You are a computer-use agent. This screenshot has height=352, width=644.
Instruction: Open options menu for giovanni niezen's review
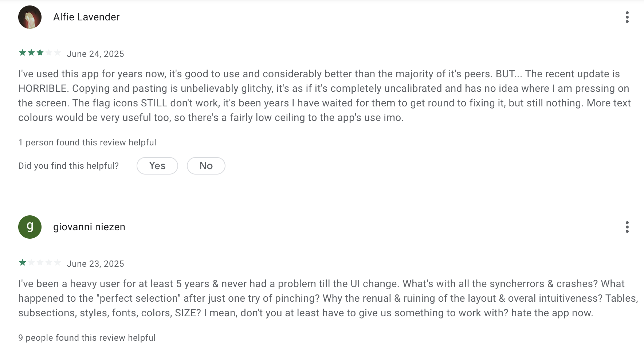tap(627, 227)
